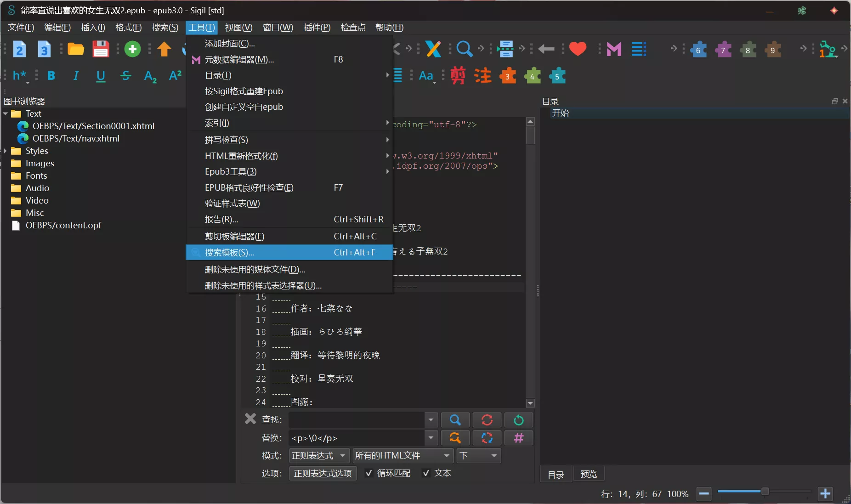Collapse the Text folder in book browser
This screenshot has width=851, height=504.
point(6,113)
